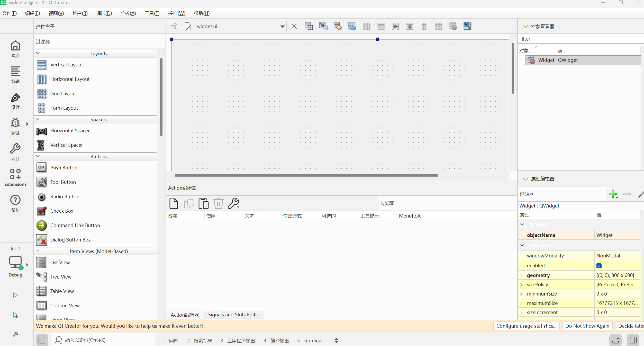The image size is (644, 346).
Task: Open the widget.ui file dropdown arrow
Action: pyautogui.click(x=282, y=27)
